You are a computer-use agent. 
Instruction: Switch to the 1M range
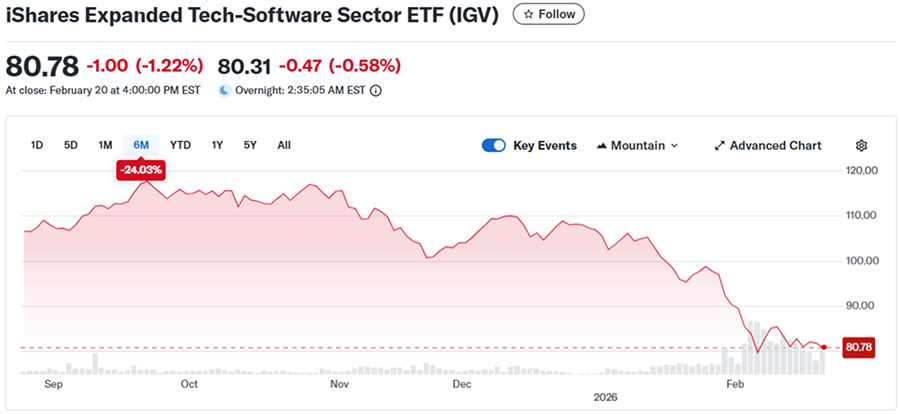[105, 145]
